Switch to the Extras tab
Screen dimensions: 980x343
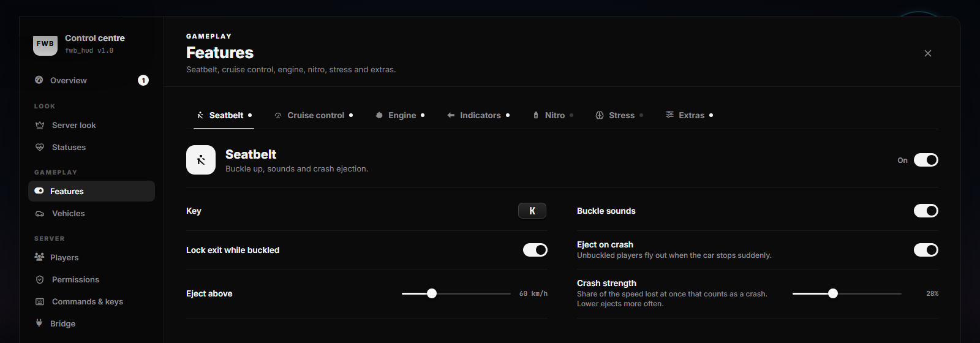(x=690, y=115)
